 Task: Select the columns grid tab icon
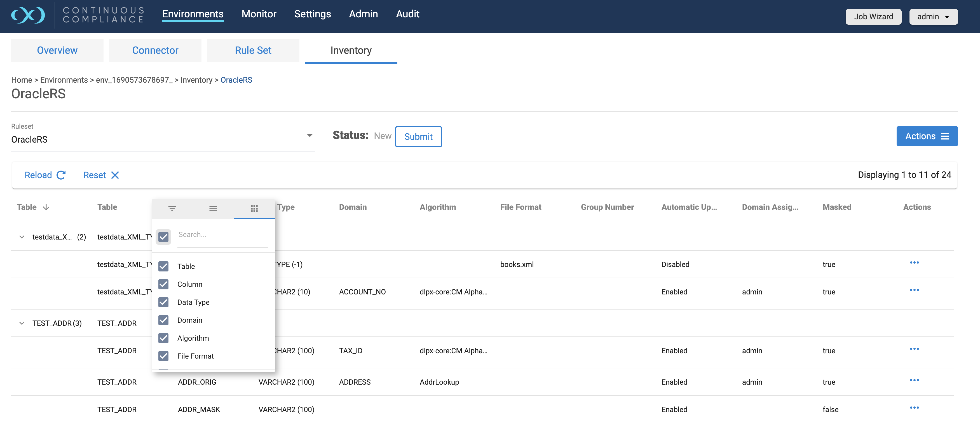[254, 209]
